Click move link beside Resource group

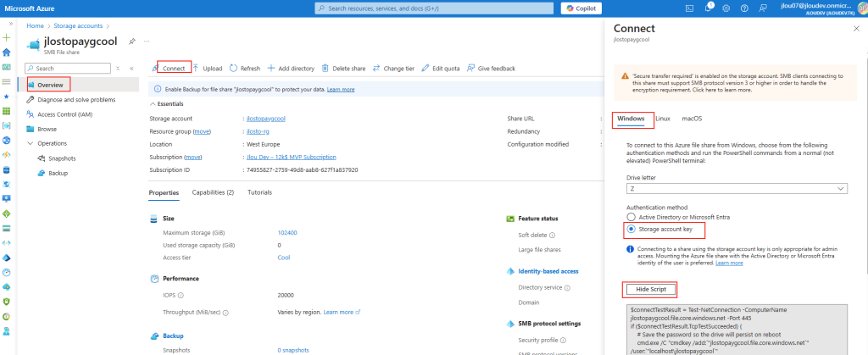pos(202,131)
